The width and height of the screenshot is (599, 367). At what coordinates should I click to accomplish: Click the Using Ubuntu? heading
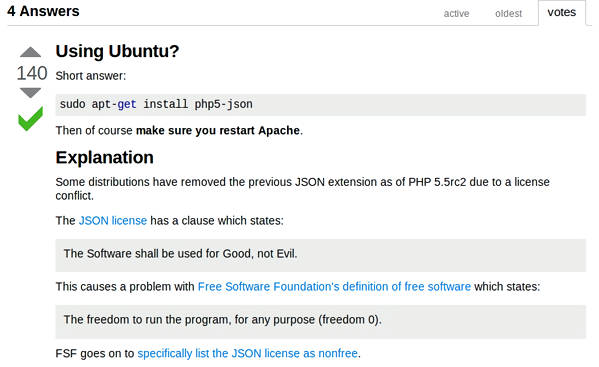pyautogui.click(x=117, y=51)
